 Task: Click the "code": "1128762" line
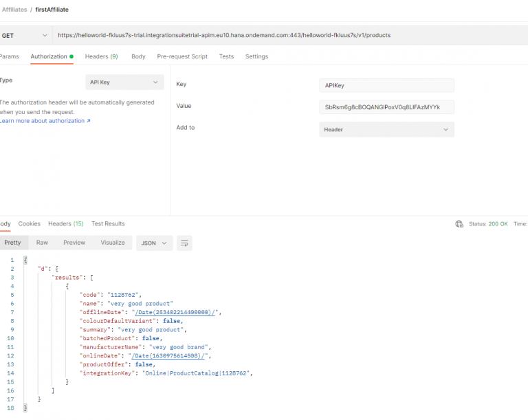pyautogui.click(x=111, y=295)
